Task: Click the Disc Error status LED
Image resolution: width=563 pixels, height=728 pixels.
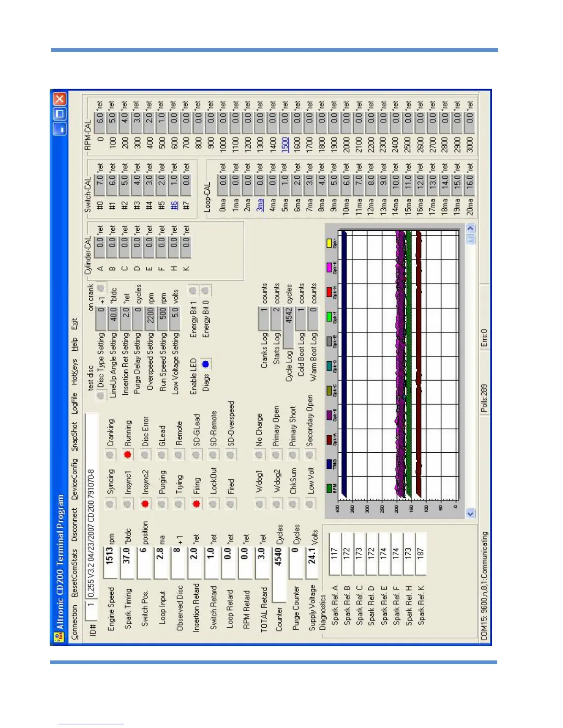Action: coord(145,455)
